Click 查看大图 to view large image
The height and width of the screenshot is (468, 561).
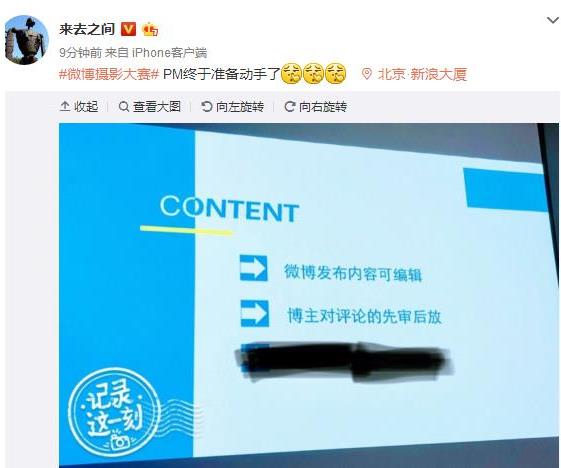coord(150,107)
